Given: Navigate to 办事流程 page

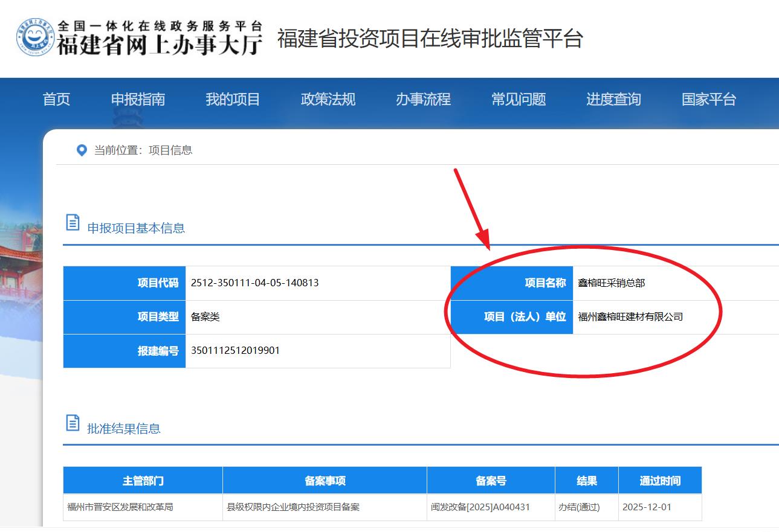Looking at the screenshot, I should click(423, 99).
